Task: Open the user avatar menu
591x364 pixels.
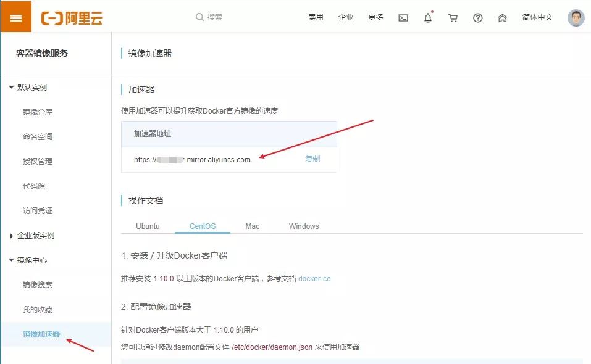Action: pos(576,17)
